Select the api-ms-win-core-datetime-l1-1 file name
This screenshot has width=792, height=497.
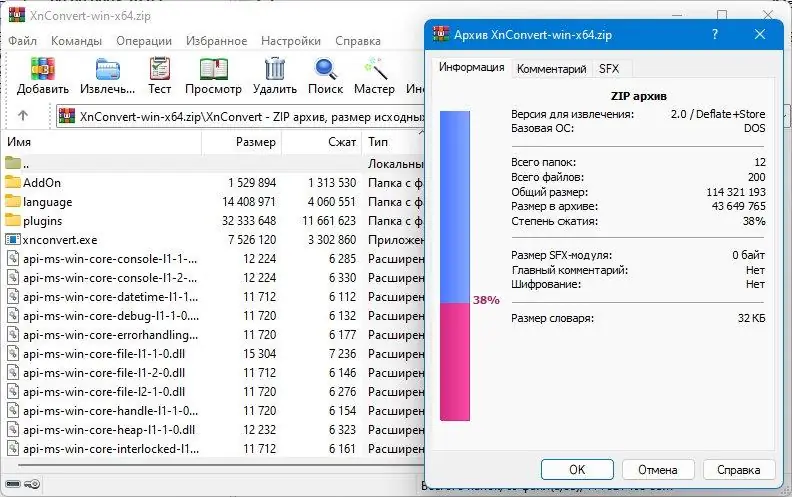pos(111,297)
